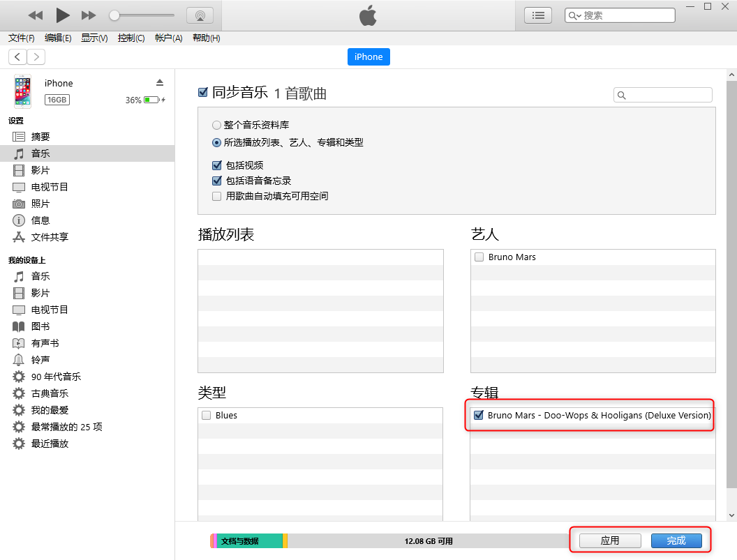Click the music sync search field

(x=663, y=95)
